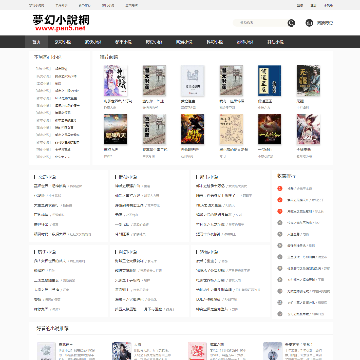This screenshot has width=360, height=360.
Task: Open the blue and white bordered book cover
Action: point(269,81)
